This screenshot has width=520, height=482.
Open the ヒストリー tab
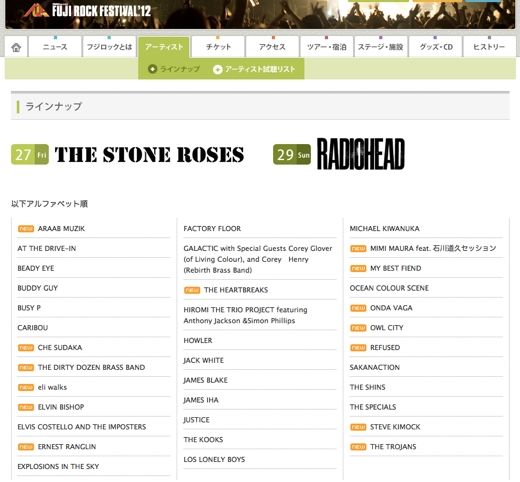click(x=489, y=47)
